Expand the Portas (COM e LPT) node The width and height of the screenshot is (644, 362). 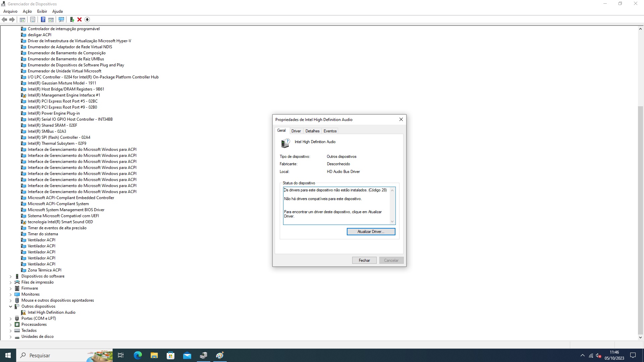(10, 318)
